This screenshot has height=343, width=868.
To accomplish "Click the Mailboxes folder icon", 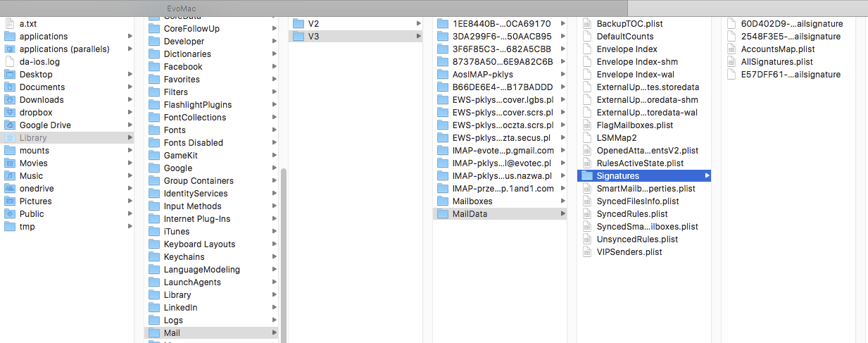I will point(443,201).
